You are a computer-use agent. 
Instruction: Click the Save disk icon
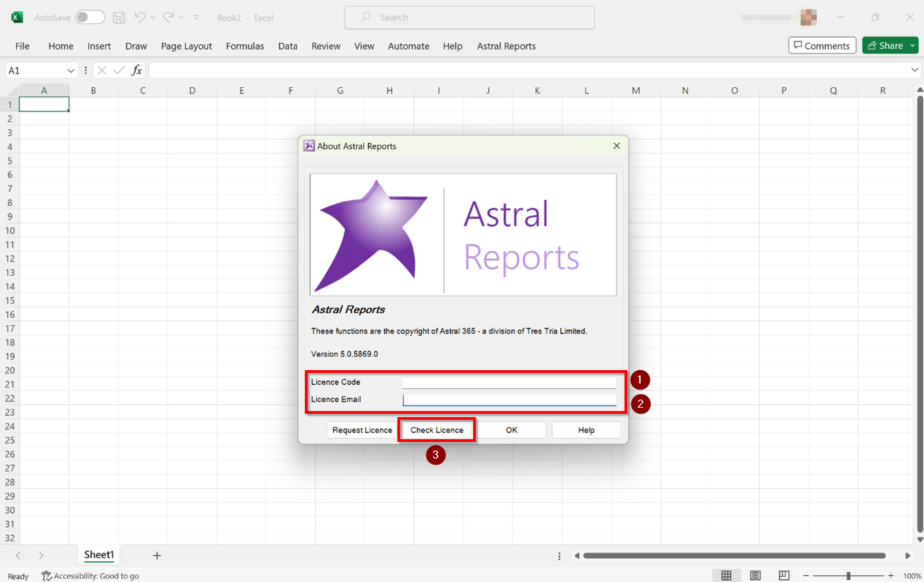[119, 17]
